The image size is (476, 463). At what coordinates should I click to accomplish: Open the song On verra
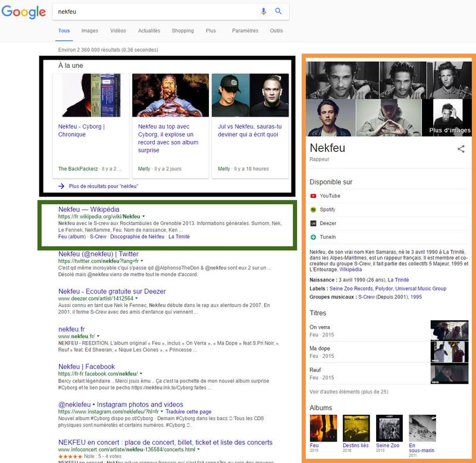(x=320, y=327)
